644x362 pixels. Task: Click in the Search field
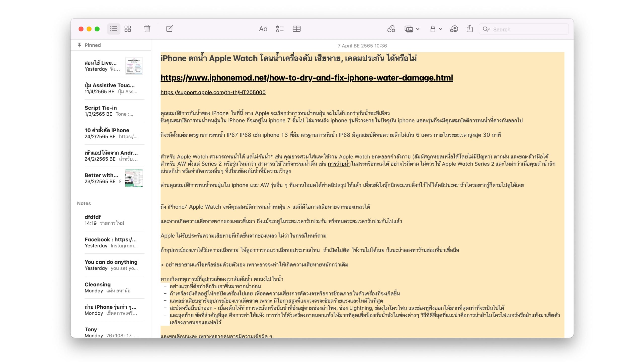click(528, 29)
